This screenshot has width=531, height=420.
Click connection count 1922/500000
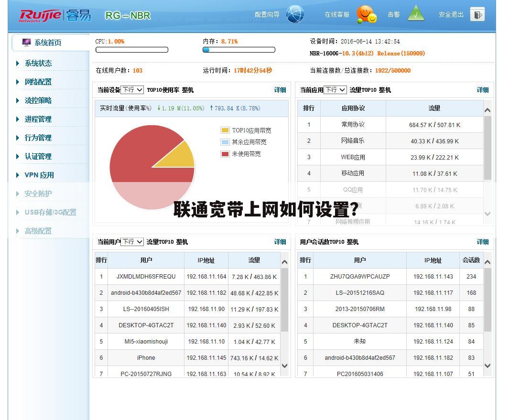coord(393,70)
